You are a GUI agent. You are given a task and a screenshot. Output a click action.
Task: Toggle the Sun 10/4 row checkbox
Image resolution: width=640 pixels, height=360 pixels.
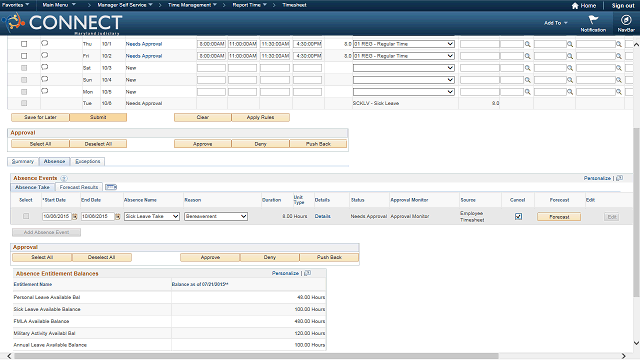click(x=24, y=80)
